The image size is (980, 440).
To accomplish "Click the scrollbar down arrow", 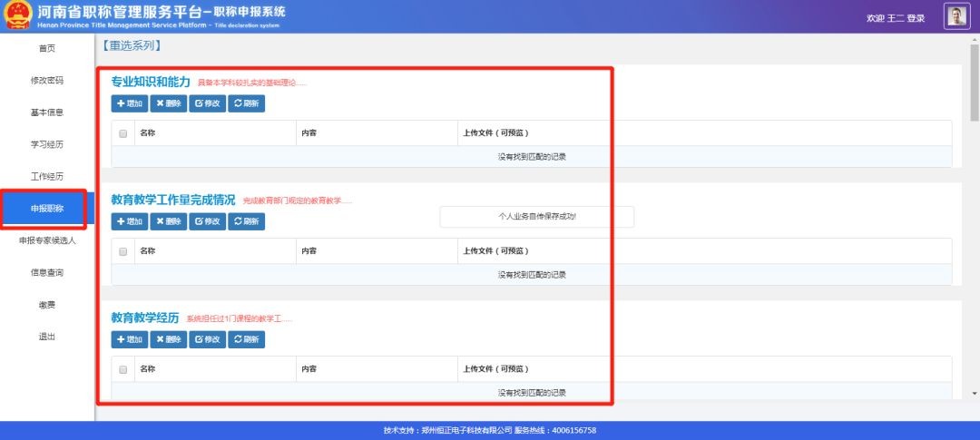I will 975,394.
